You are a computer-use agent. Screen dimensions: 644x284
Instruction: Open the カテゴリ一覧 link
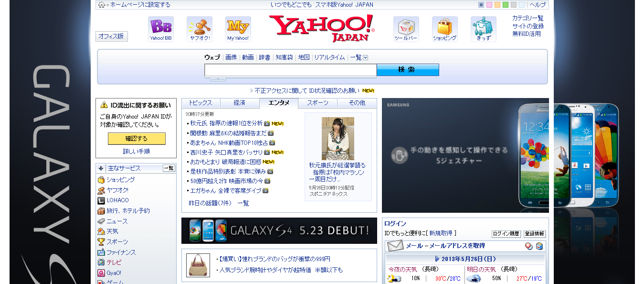tap(528, 18)
